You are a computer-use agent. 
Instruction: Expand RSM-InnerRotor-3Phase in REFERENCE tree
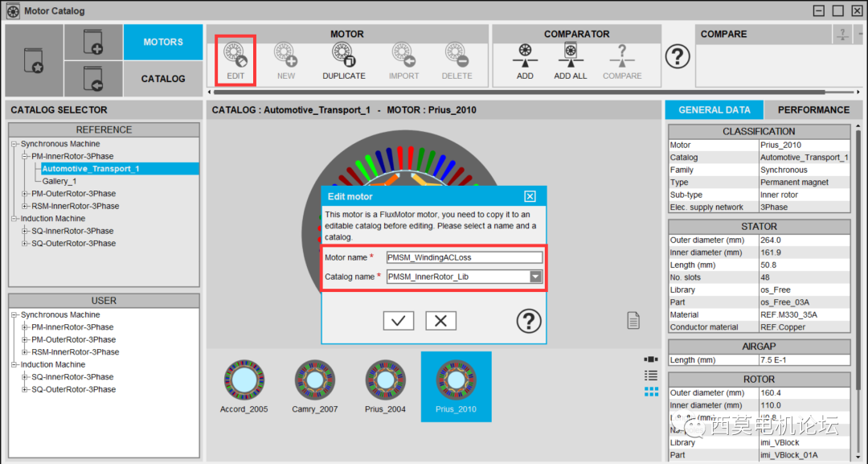25,206
